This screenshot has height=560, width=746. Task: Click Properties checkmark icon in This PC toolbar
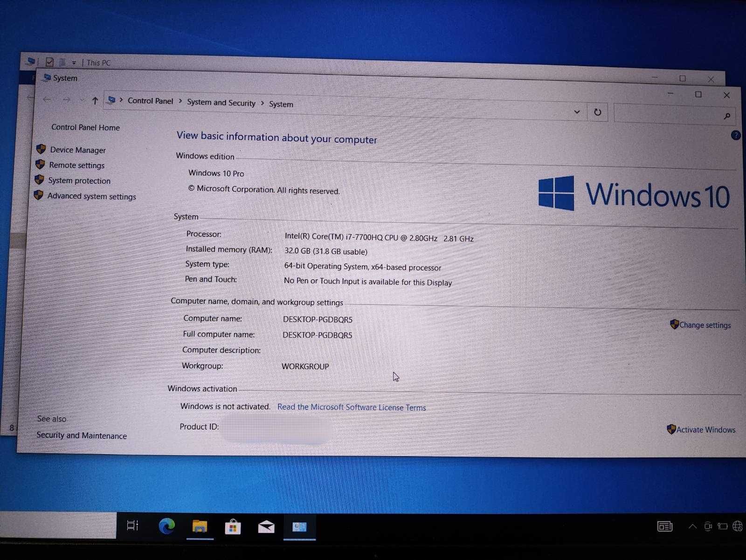pos(50,62)
